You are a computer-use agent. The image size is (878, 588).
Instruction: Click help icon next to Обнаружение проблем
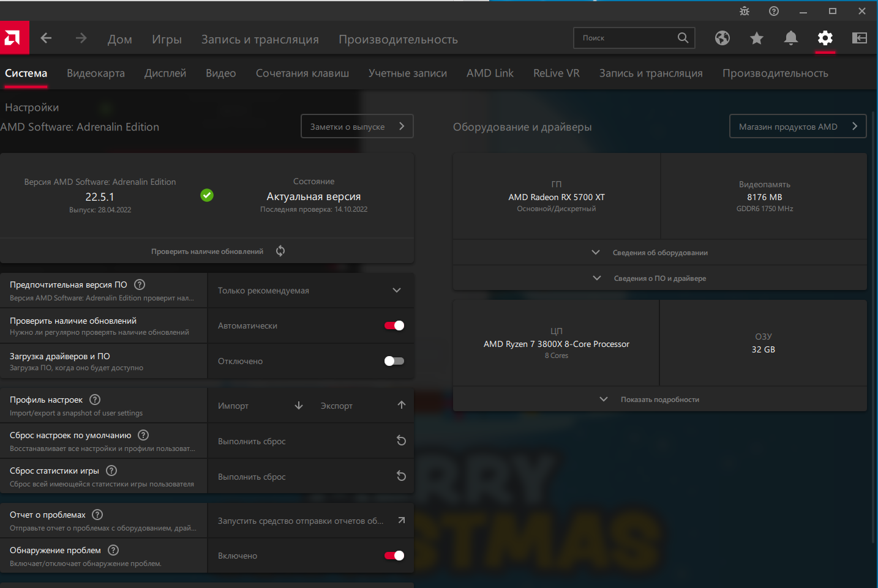(x=113, y=550)
